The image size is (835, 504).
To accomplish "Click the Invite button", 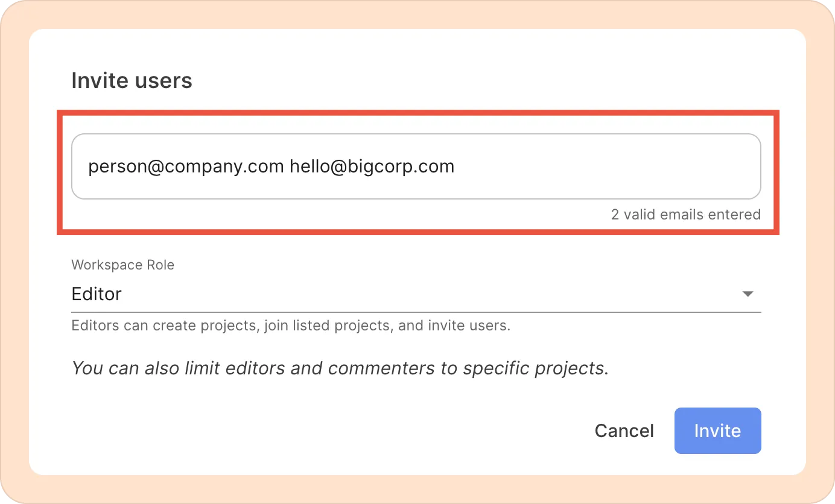I will [x=717, y=430].
